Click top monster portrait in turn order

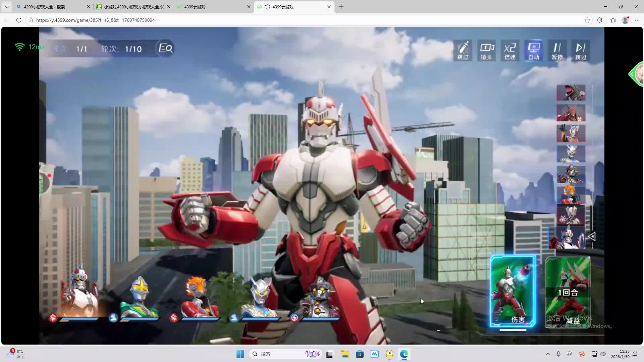(x=571, y=93)
